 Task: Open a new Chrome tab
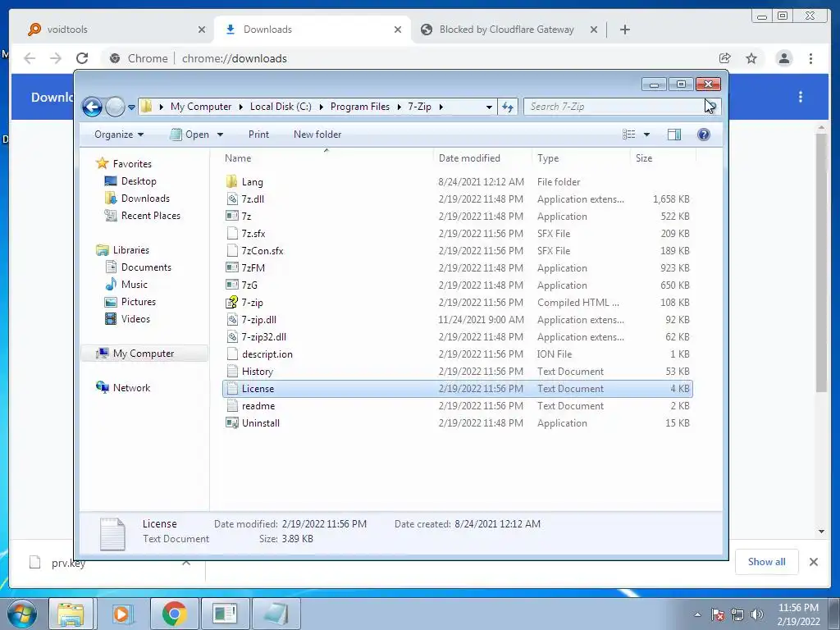(x=624, y=30)
